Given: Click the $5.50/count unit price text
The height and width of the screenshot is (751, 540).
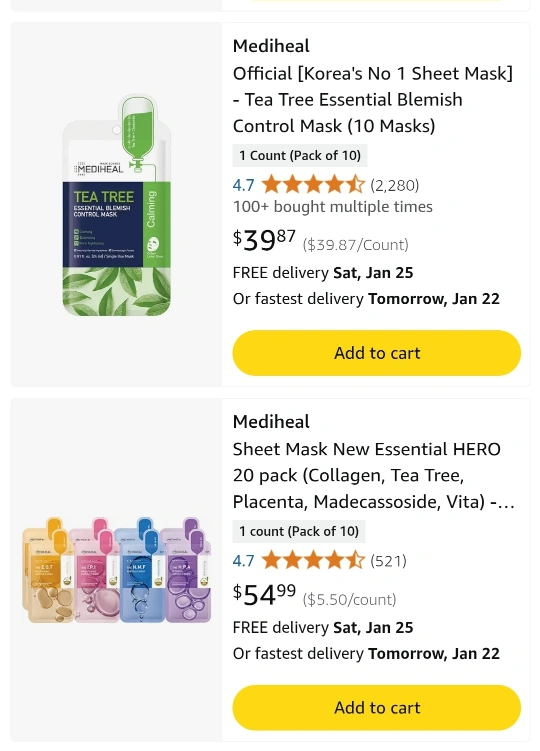Looking at the screenshot, I should coord(349,600).
